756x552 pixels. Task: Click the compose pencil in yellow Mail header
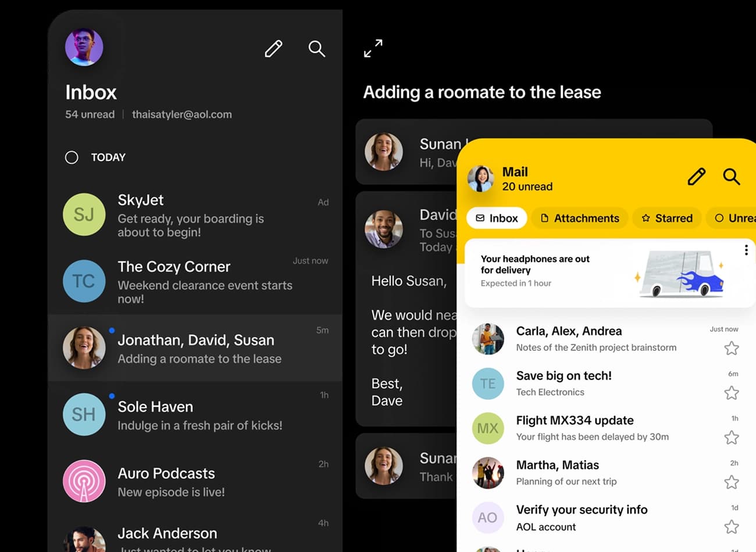pos(696,177)
